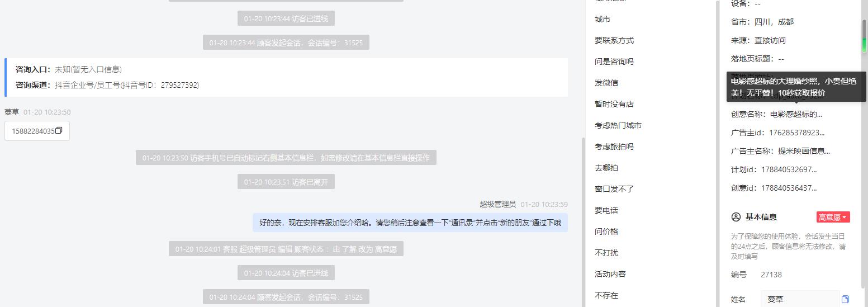Screen dimensions: 868x307
Task: Choose the 窗口发不了 quick reply
Action: click(x=614, y=189)
